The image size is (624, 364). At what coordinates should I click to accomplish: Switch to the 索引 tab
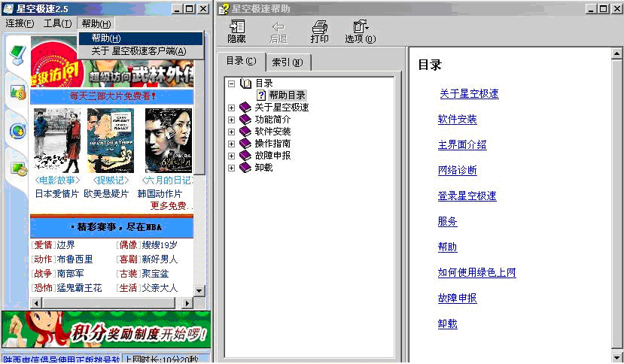pos(287,62)
